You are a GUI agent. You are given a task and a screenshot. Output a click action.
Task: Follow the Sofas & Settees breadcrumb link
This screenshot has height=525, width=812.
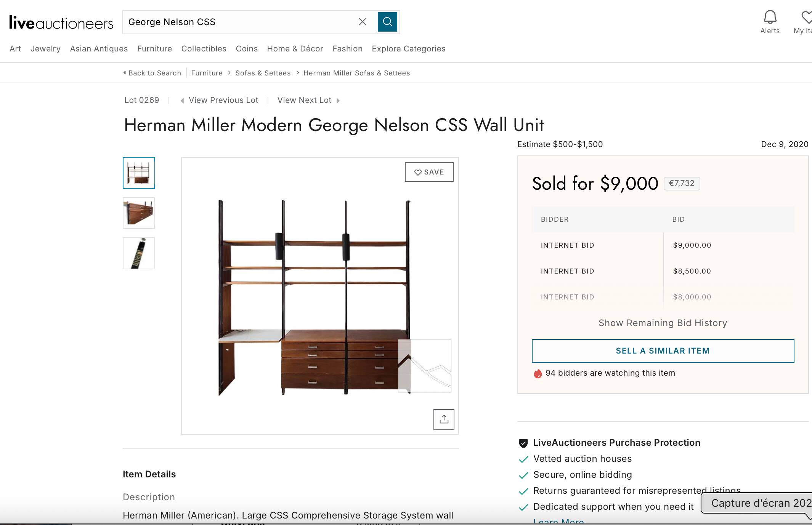click(263, 73)
